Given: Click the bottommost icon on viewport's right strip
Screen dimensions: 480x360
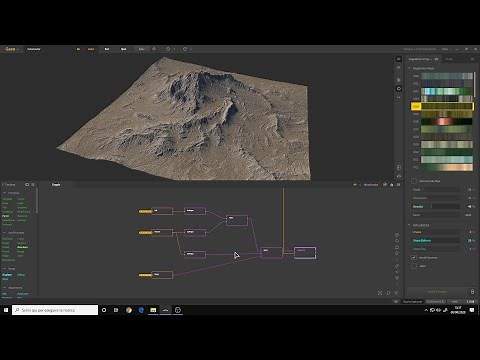Looking at the screenshot, I should [x=399, y=176].
